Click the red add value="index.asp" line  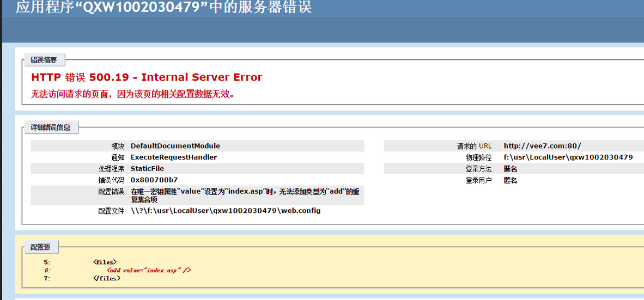[x=149, y=270]
